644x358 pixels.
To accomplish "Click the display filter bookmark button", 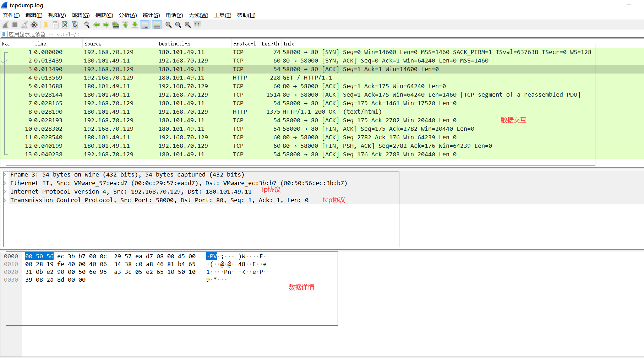I will (4, 34).
